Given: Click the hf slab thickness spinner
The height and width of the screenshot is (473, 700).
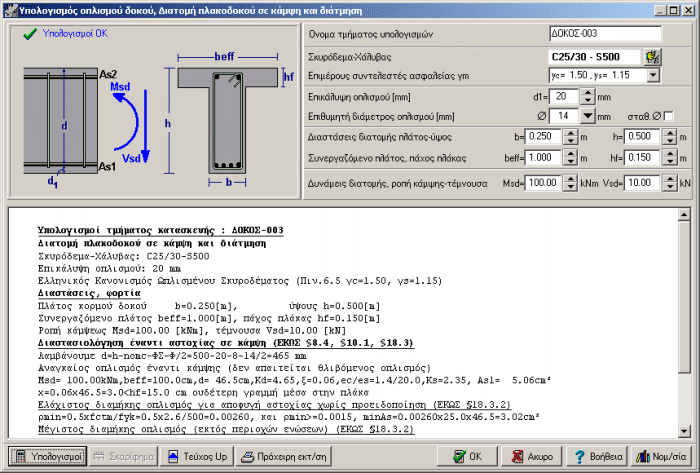Looking at the screenshot, I should [x=668, y=158].
